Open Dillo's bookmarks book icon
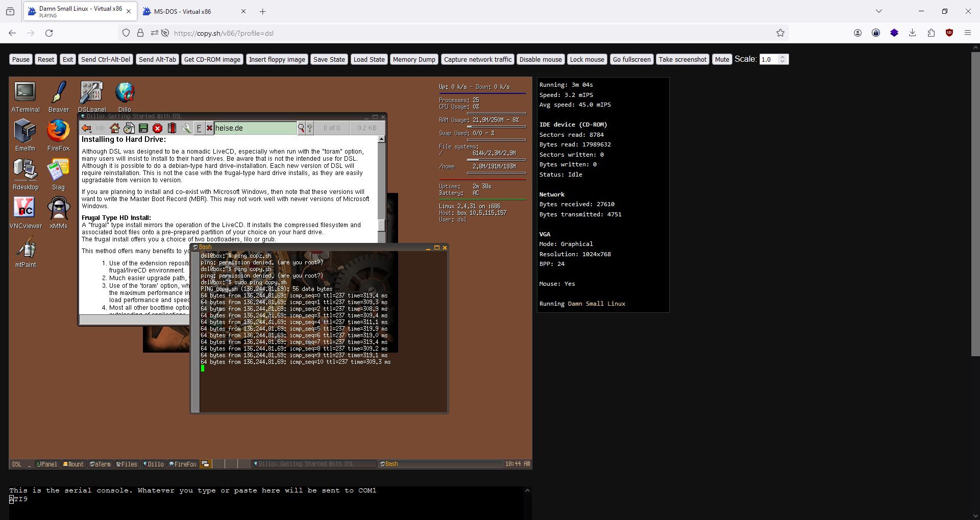This screenshot has height=520, width=980. click(172, 128)
